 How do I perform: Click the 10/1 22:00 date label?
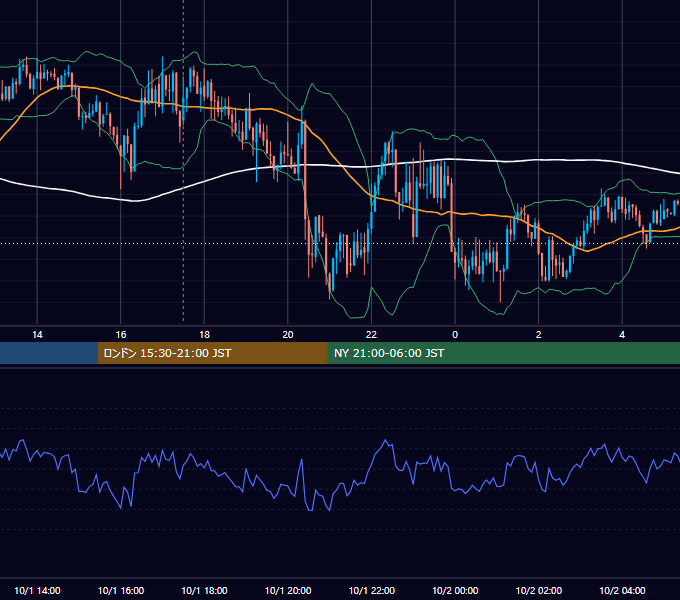(x=372, y=590)
